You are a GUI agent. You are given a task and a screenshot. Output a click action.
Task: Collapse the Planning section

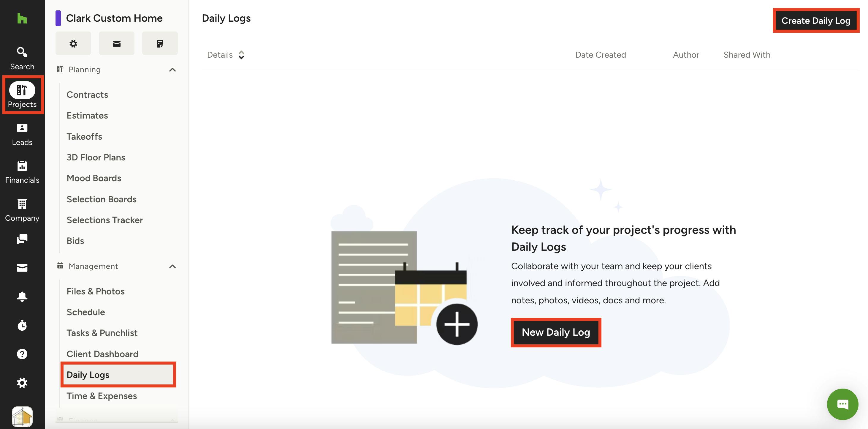(172, 70)
